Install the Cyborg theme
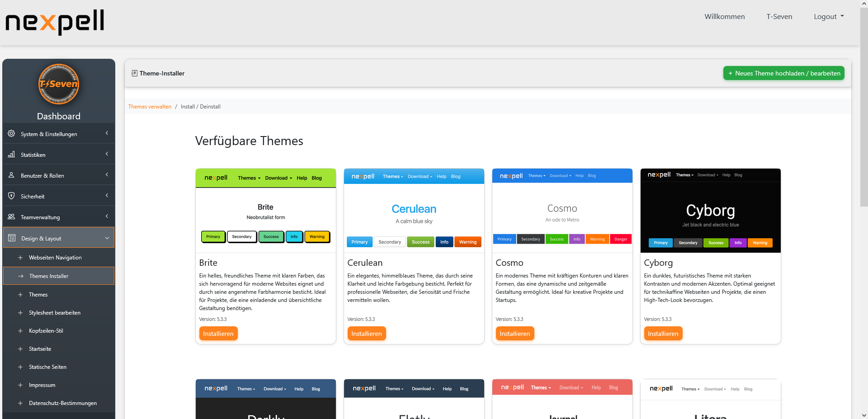Image resolution: width=868 pixels, height=419 pixels. tap(663, 333)
